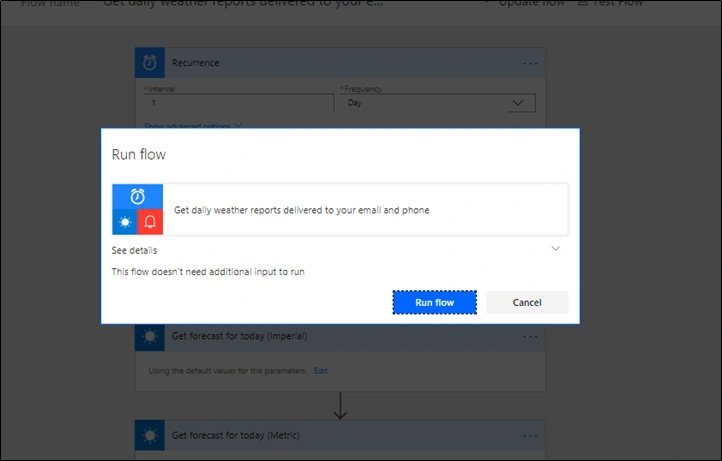Expand the See details chevron
Screen dimensions: 722x461
pyautogui.click(x=556, y=249)
